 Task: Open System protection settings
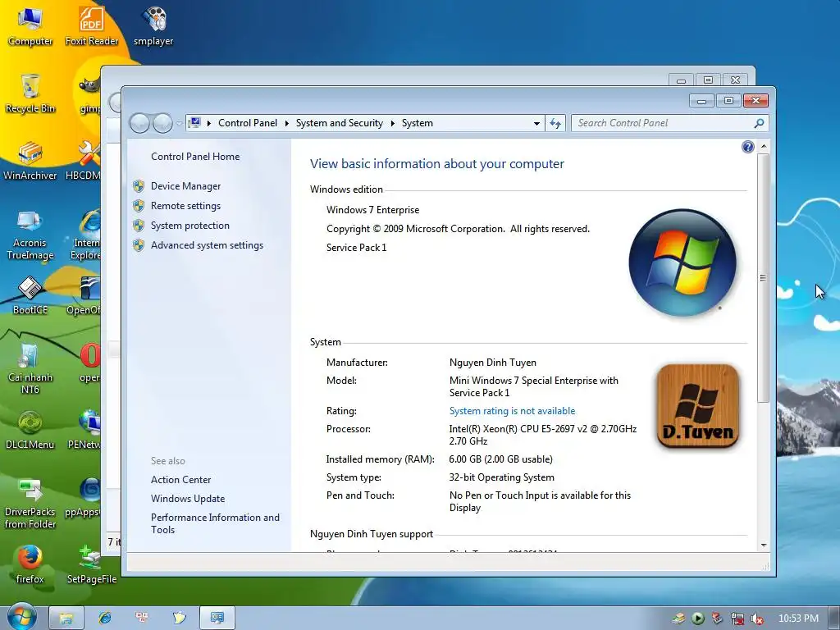coord(190,226)
